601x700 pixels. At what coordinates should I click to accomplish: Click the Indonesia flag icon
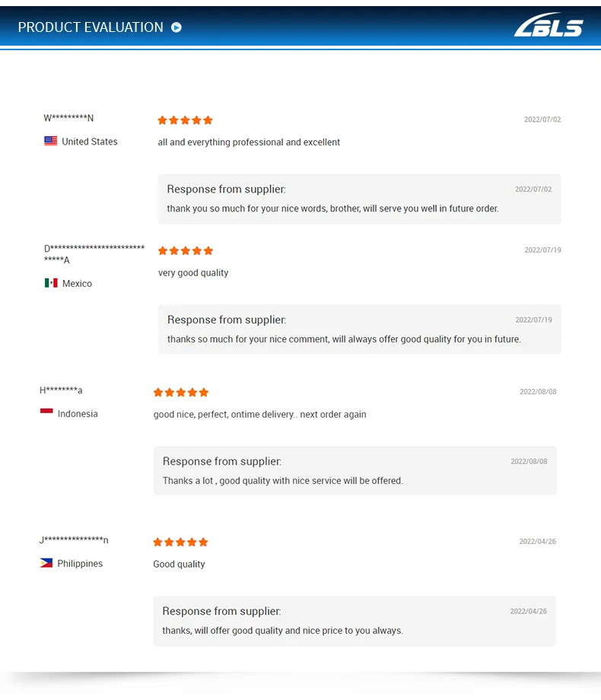46,413
